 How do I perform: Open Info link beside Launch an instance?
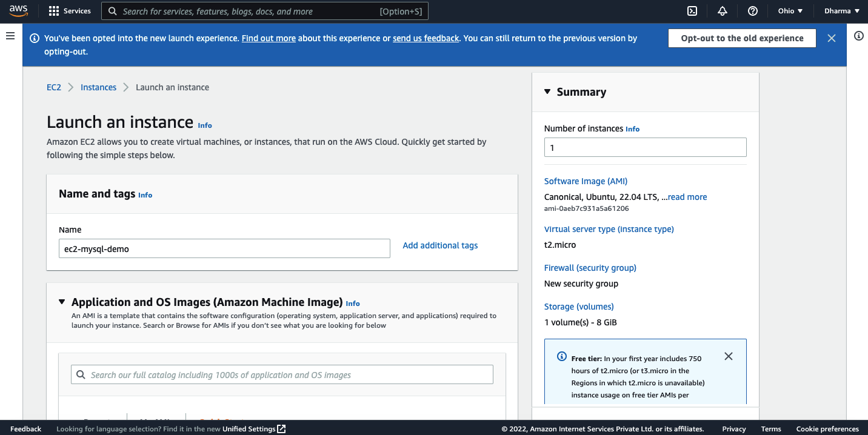[205, 125]
